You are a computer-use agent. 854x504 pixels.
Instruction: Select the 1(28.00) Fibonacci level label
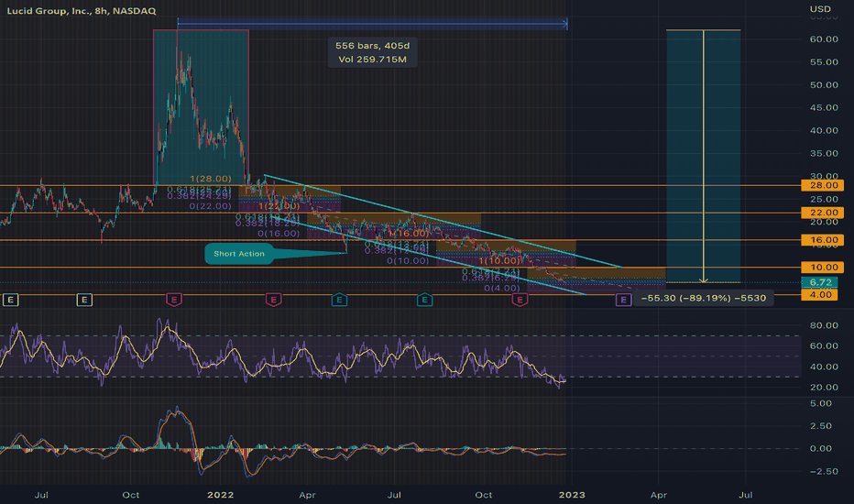coord(210,179)
